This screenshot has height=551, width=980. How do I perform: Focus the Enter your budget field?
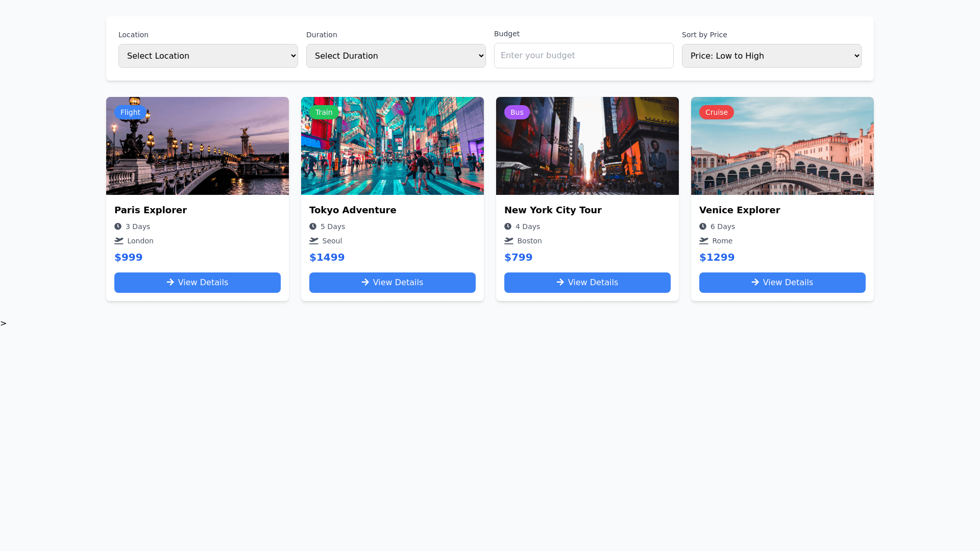(x=583, y=56)
